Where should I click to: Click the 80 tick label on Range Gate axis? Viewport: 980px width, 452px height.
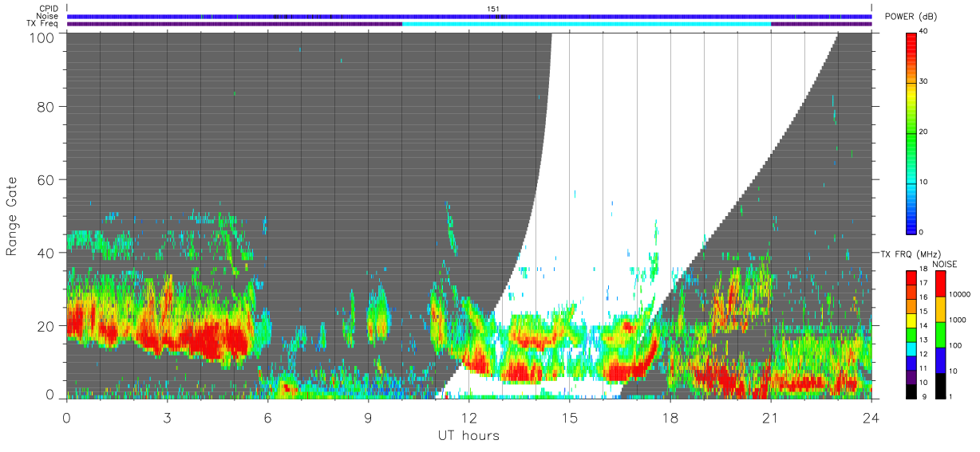[x=45, y=107]
